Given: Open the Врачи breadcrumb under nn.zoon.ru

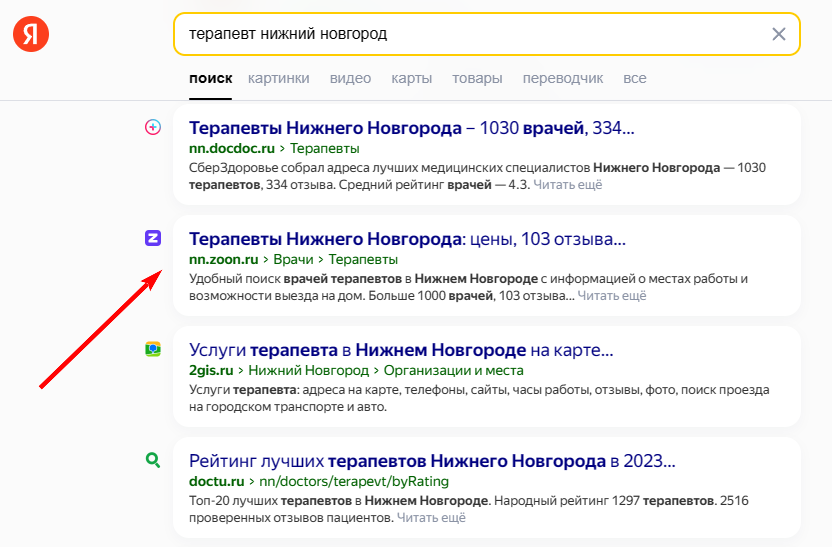Looking at the screenshot, I should click(x=293, y=259).
